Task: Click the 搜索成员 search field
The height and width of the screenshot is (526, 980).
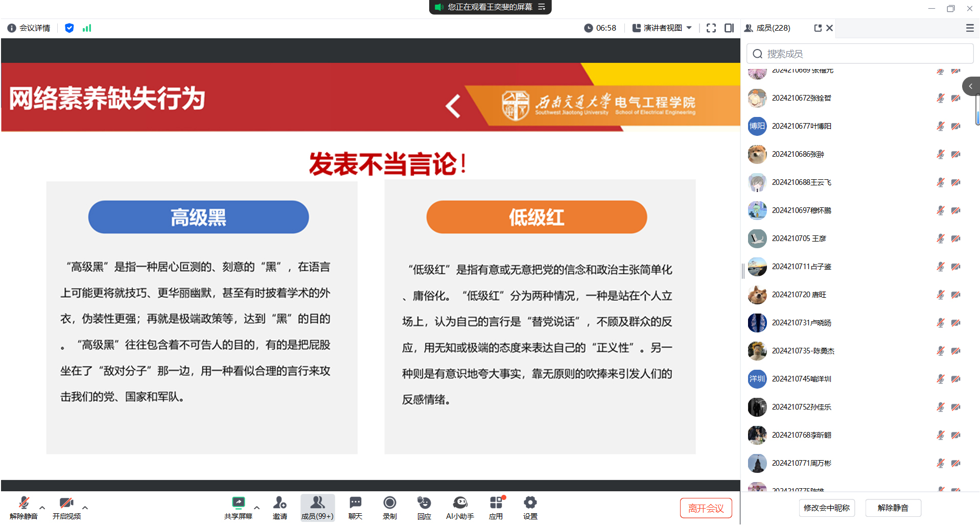Action: point(864,54)
